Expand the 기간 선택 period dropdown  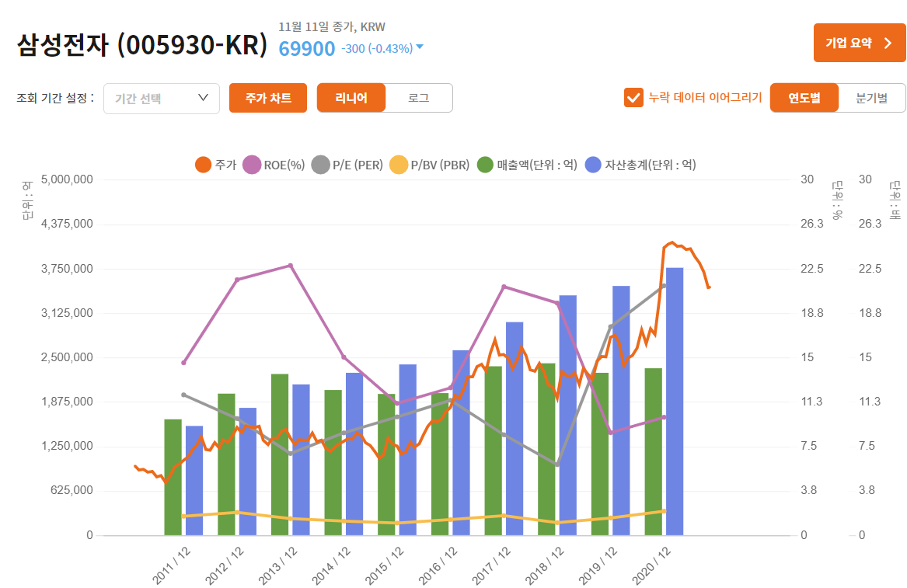(162, 99)
